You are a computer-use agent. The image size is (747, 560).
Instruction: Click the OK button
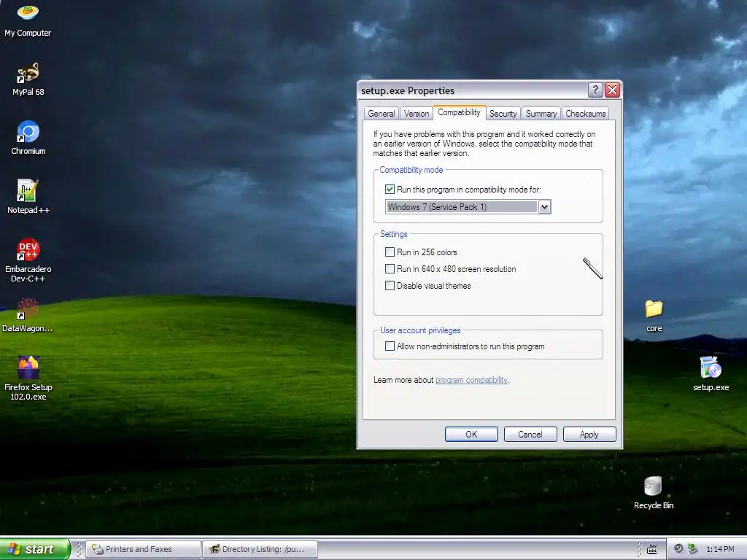471,435
